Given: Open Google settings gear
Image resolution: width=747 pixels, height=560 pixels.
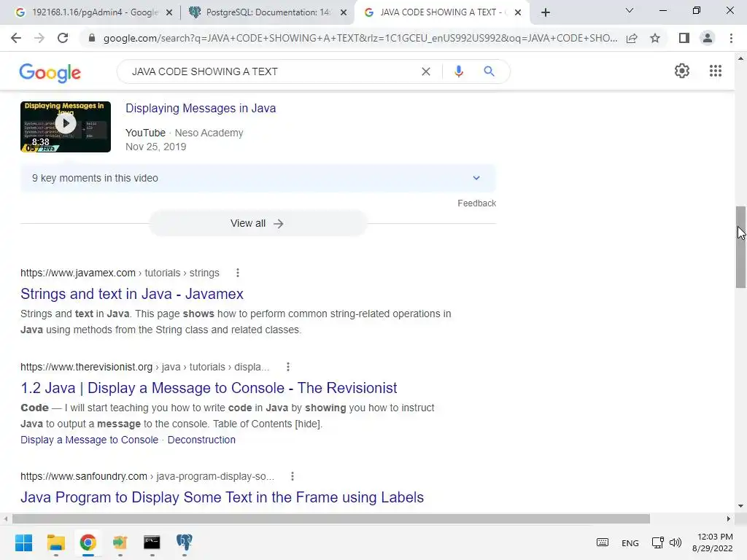Looking at the screenshot, I should tap(682, 71).
